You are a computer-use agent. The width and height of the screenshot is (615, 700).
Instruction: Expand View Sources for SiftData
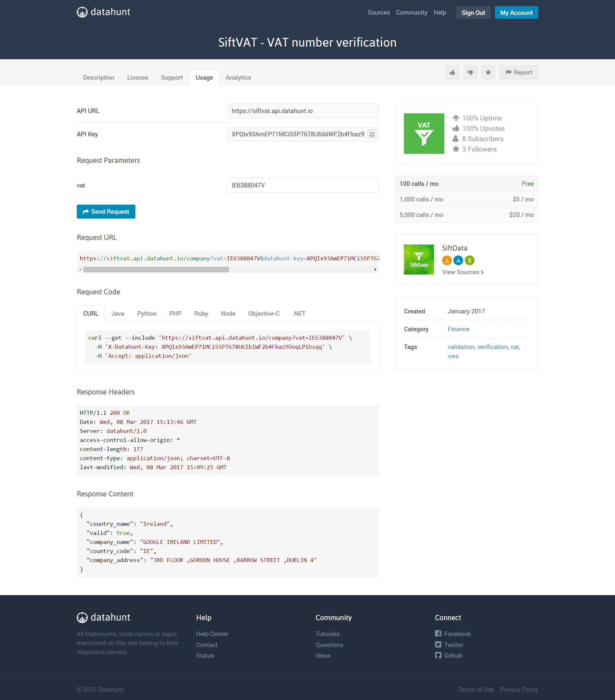tap(462, 272)
